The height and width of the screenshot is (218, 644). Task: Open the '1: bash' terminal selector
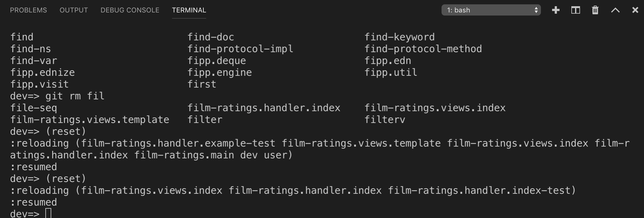pyautogui.click(x=491, y=10)
